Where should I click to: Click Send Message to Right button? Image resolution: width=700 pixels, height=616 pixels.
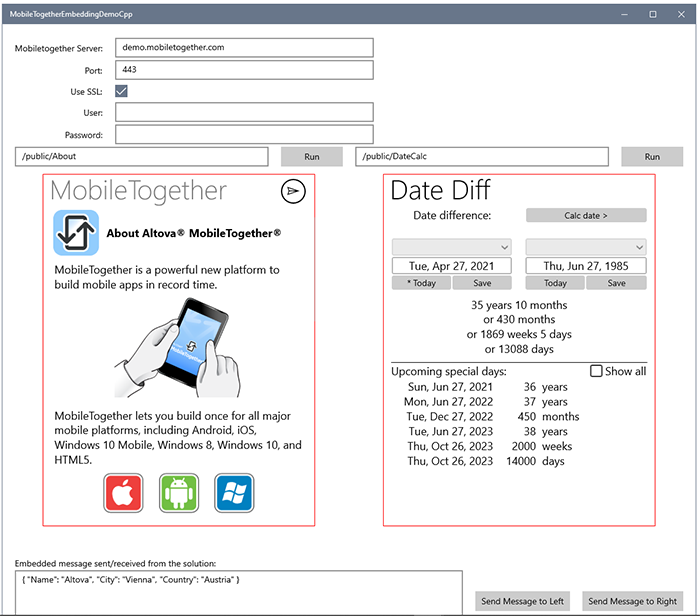632,601
